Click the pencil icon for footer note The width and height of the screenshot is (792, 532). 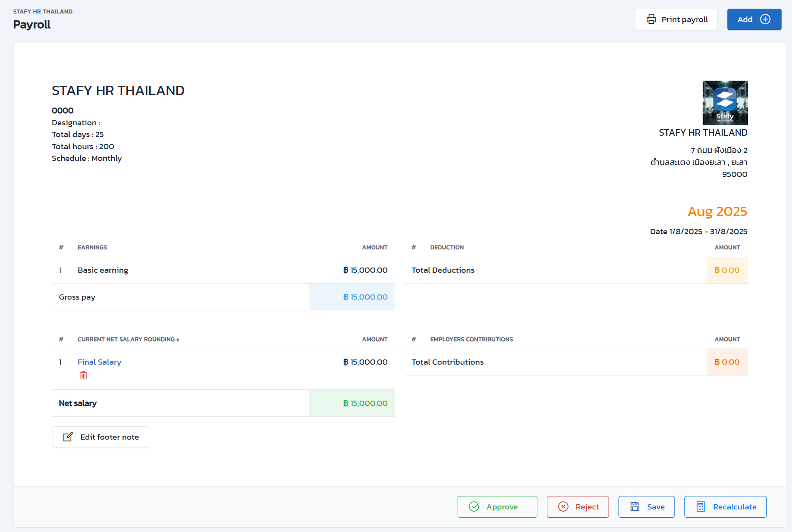(68, 437)
